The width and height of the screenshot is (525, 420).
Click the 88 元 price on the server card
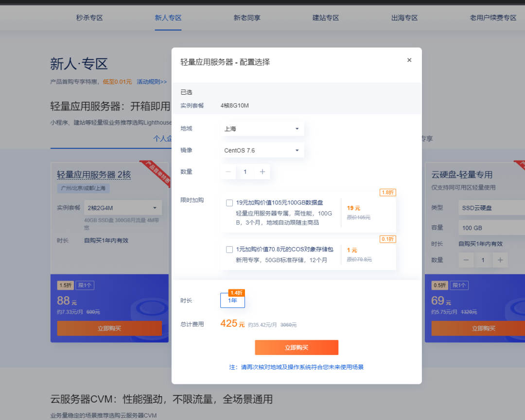pyautogui.click(x=67, y=301)
